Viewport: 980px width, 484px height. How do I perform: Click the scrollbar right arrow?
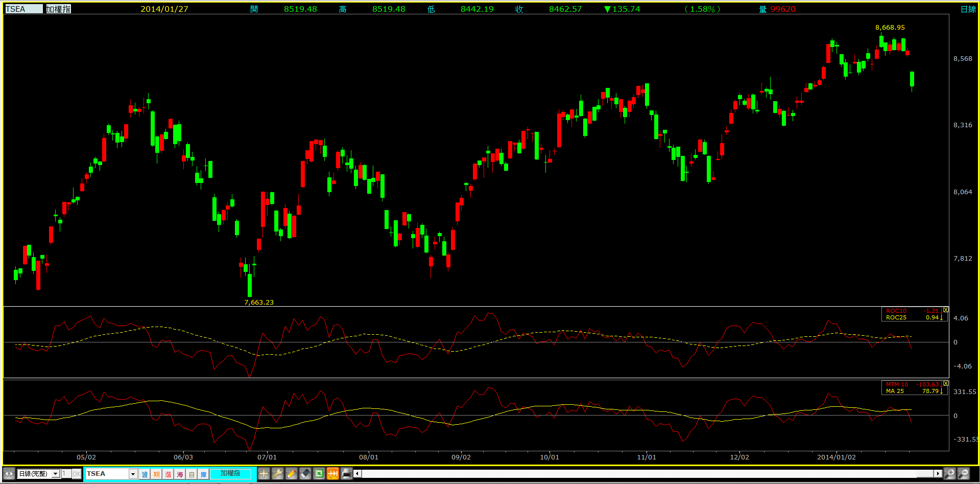pyautogui.click(x=938, y=474)
